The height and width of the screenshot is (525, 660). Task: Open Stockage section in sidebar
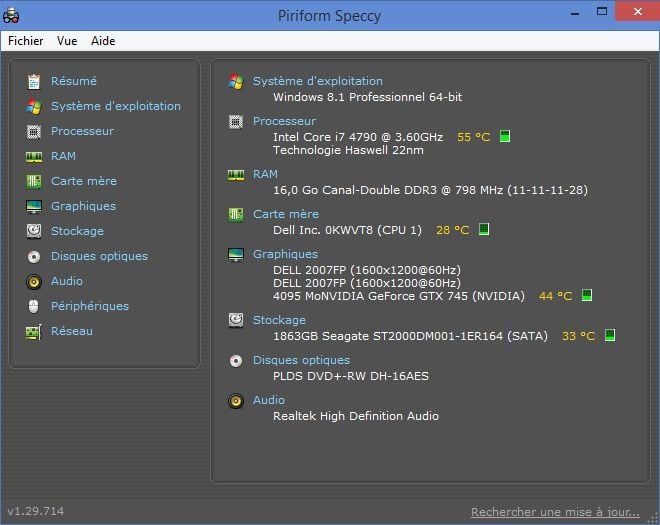[77, 231]
